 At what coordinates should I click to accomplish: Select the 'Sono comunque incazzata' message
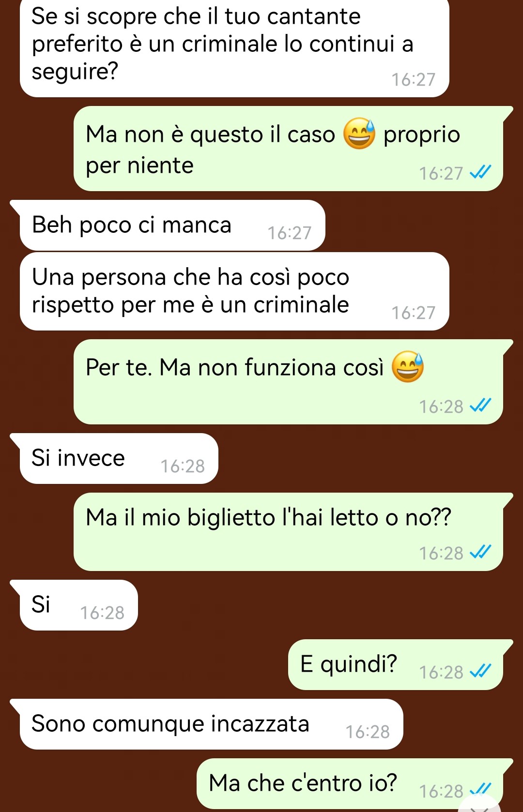212,724
